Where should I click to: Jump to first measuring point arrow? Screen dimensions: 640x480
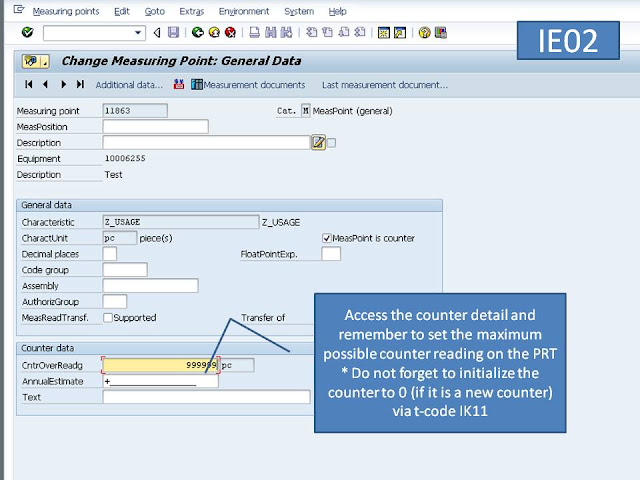pyautogui.click(x=29, y=84)
